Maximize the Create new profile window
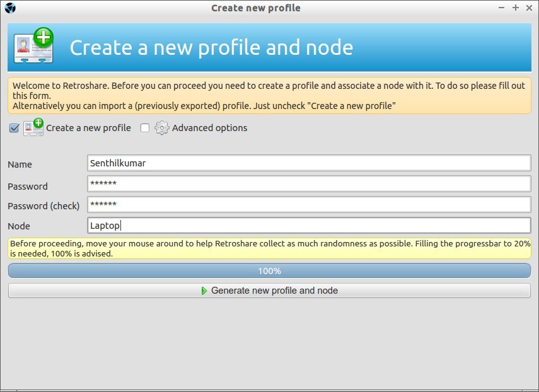 coord(515,8)
